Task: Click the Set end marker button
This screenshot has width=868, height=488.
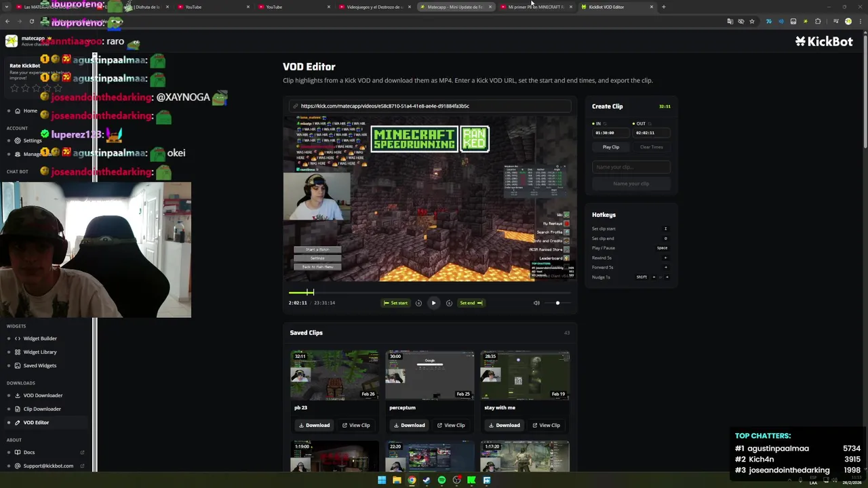Action: 471,303
